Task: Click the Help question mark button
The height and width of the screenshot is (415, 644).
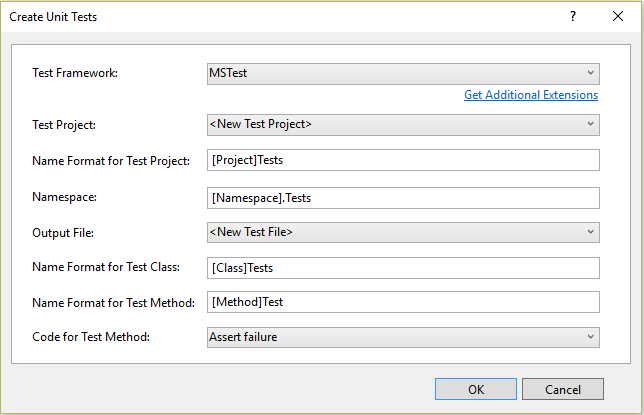Action: click(x=573, y=17)
